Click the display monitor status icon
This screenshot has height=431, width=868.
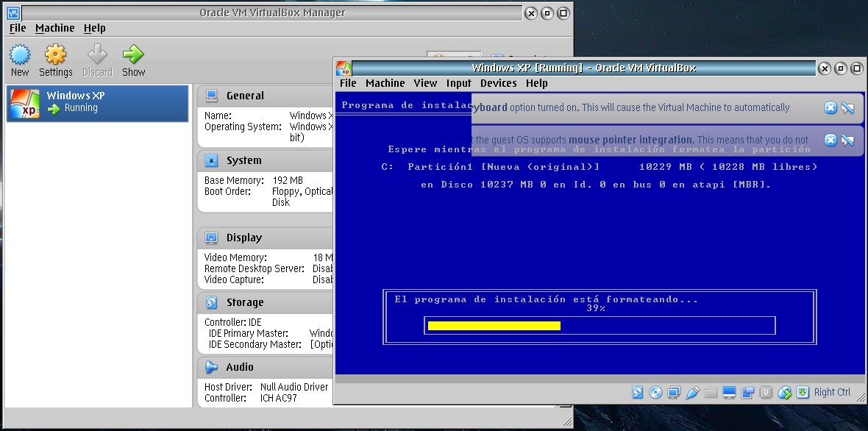click(729, 393)
